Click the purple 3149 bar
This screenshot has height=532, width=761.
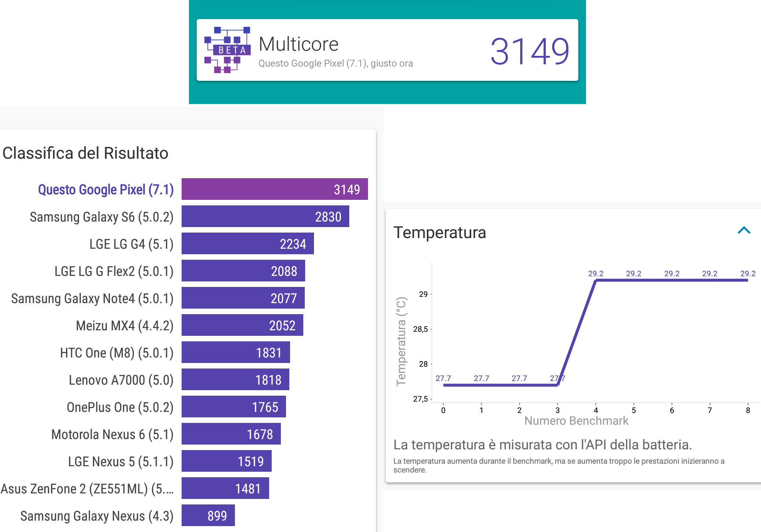(x=275, y=189)
